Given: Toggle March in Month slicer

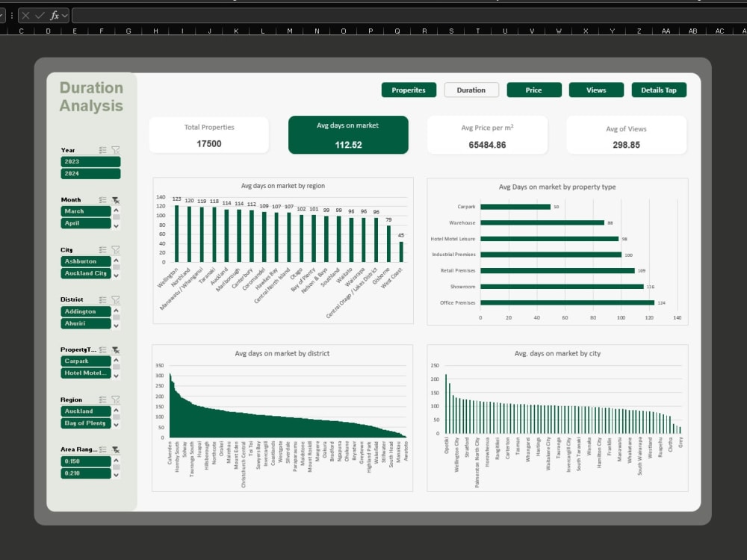Looking at the screenshot, I should pos(86,211).
